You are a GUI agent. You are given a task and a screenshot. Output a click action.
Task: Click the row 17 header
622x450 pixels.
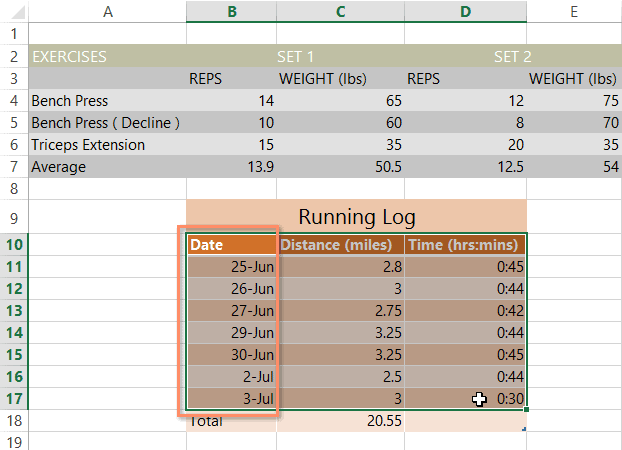[x=13, y=399]
